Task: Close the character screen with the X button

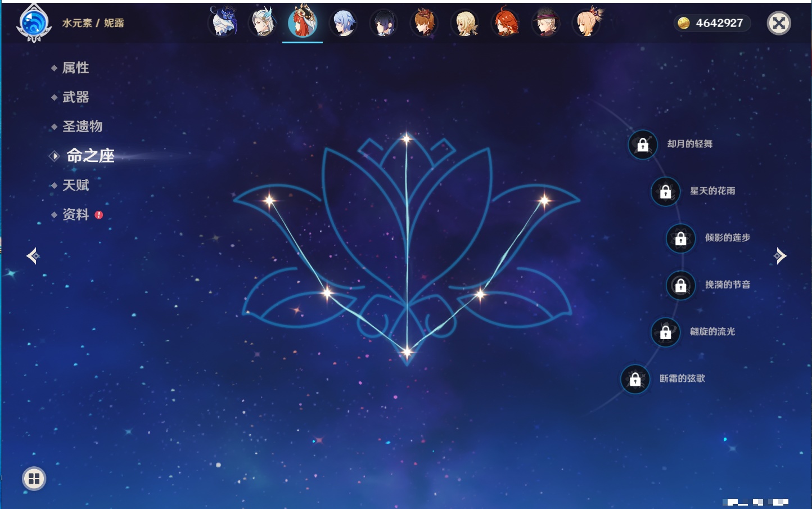Action: pos(779,23)
